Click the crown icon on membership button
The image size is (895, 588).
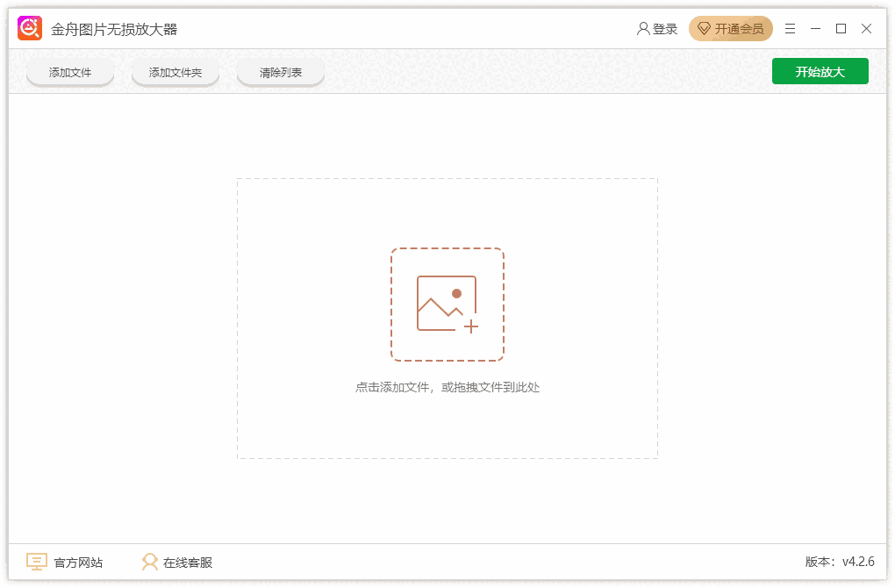(x=704, y=28)
